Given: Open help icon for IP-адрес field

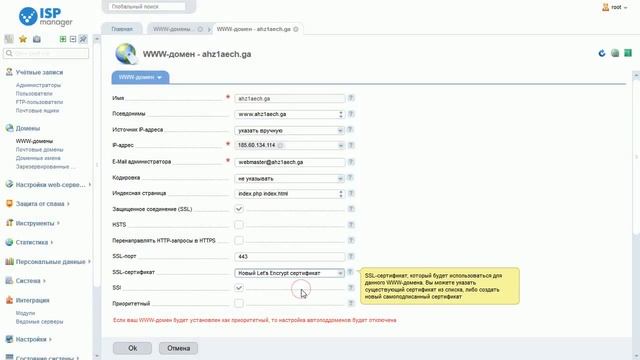Looking at the screenshot, I should [351, 145].
